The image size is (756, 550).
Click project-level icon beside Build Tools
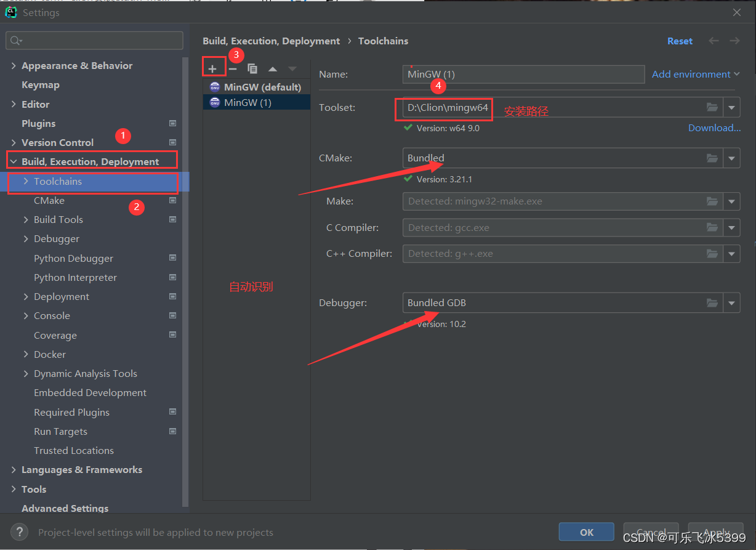point(172,219)
